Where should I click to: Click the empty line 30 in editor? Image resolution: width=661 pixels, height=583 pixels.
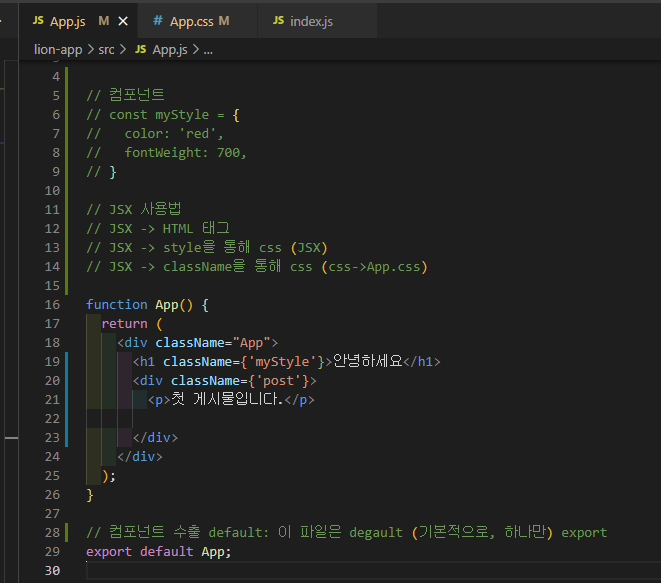(371, 571)
